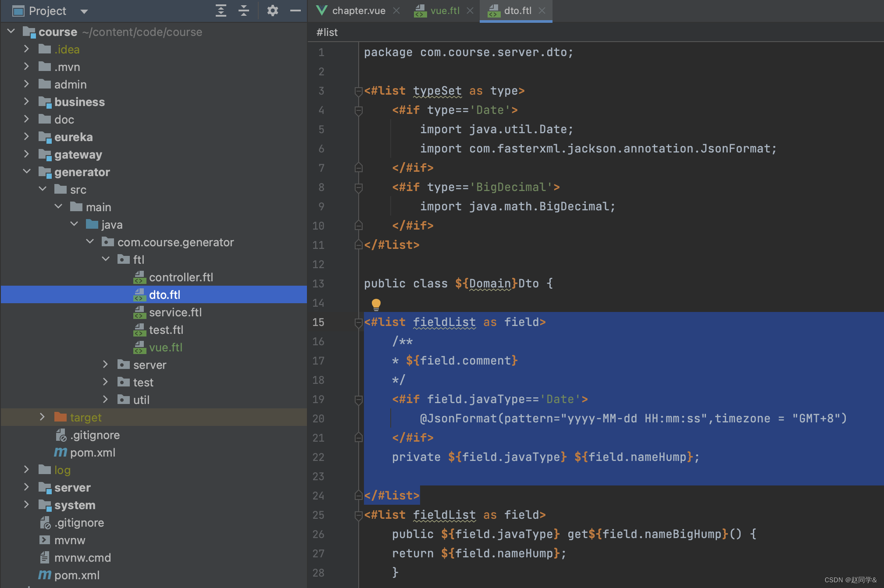Select the generator pom.xml file
The height and width of the screenshot is (588, 884).
pos(93,453)
